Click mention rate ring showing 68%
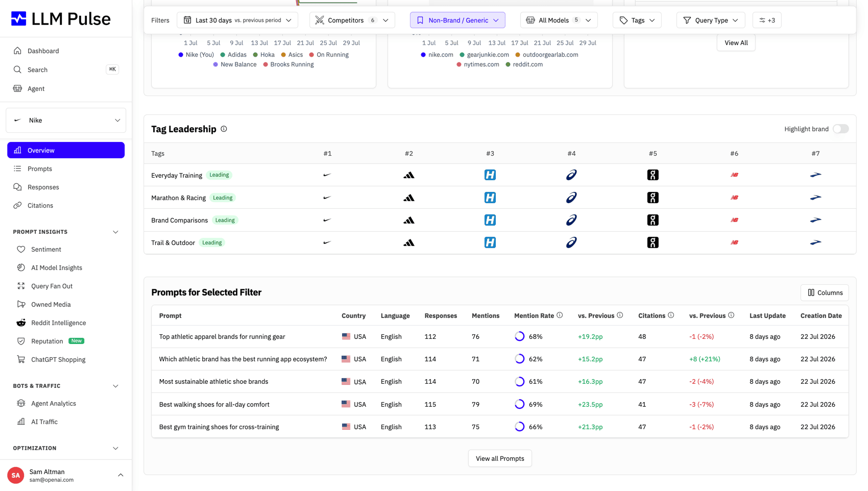868x491 pixels. [x=520, y=336]
